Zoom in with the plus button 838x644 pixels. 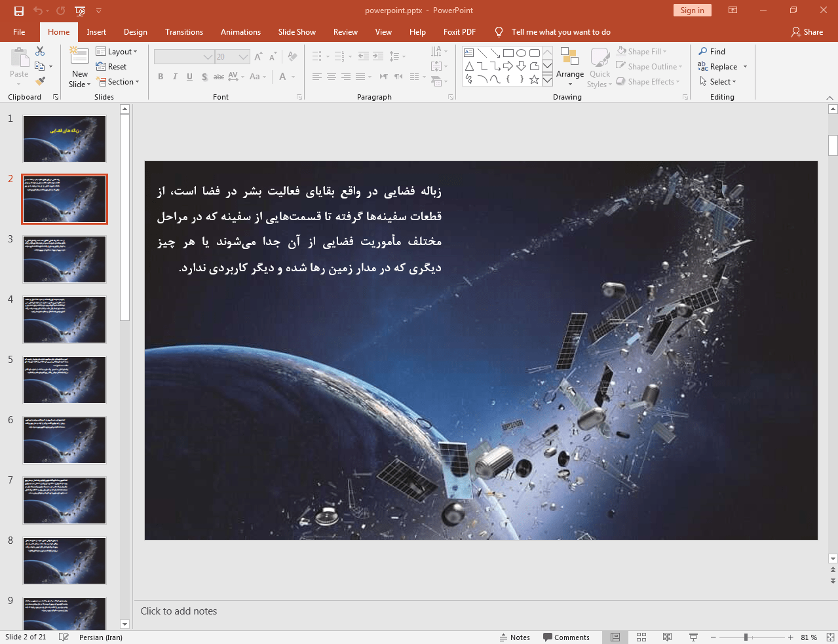(791, 637)
